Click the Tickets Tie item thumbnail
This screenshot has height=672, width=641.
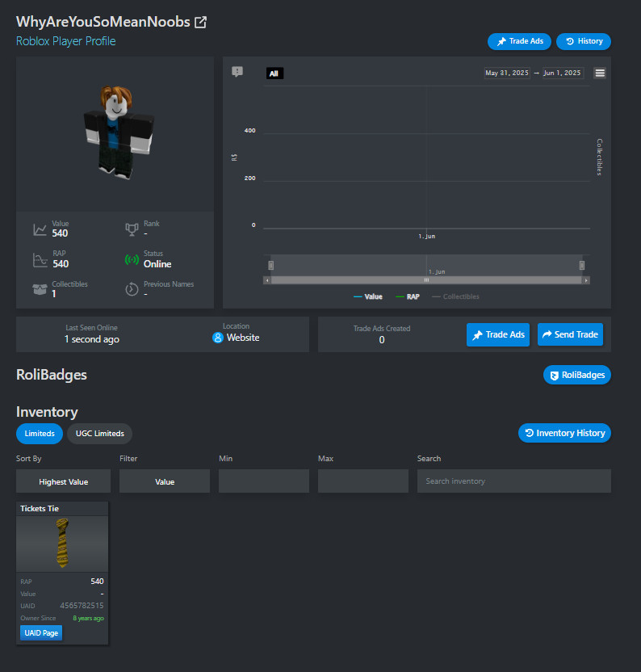(62, 544)
